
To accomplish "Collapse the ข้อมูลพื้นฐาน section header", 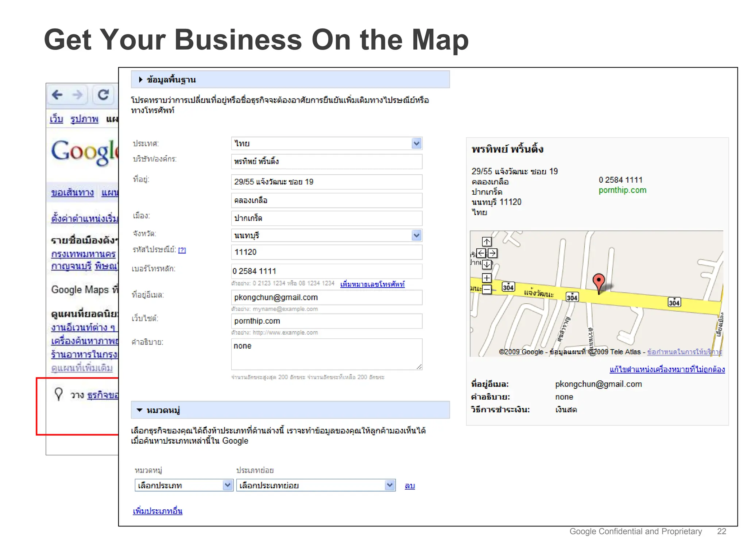I will coord(290,79).
